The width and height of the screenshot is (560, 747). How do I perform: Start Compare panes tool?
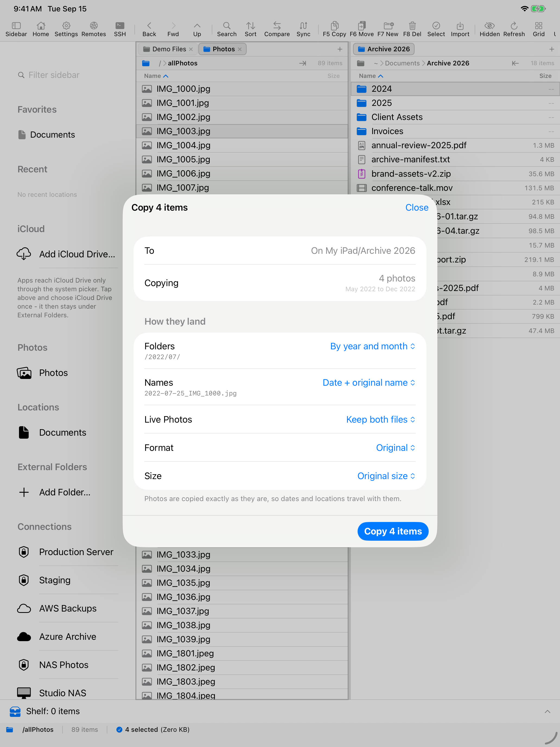coord(277,29)
